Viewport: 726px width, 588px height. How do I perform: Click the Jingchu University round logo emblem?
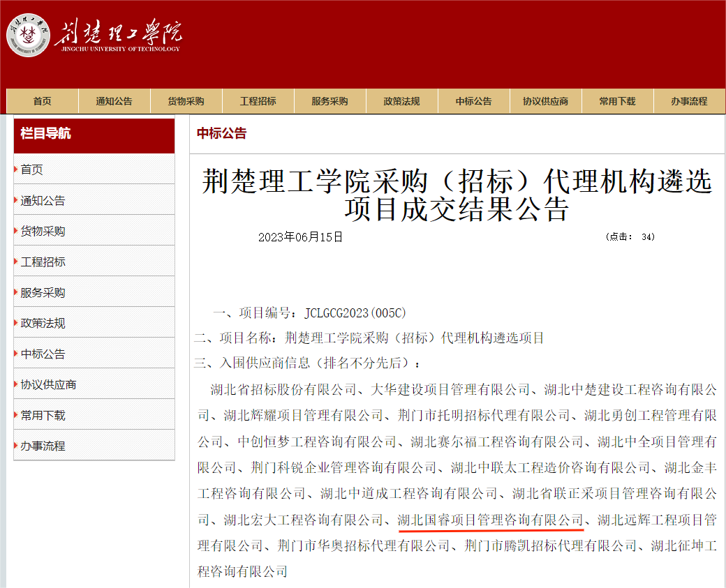[x=28, y=35]
